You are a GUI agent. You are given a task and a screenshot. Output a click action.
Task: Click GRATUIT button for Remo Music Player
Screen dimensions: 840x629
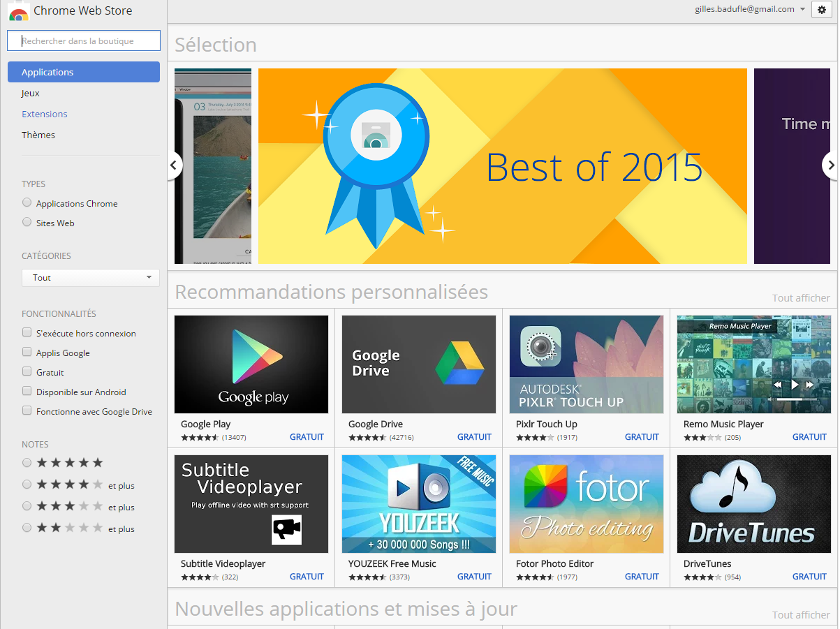pos(809,437)
